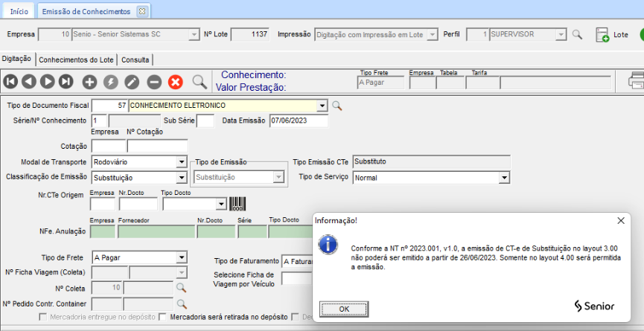The image size is (644, 331).
Task: Search Tipo de Documento Fiscal magnifier
Action: 337,106
